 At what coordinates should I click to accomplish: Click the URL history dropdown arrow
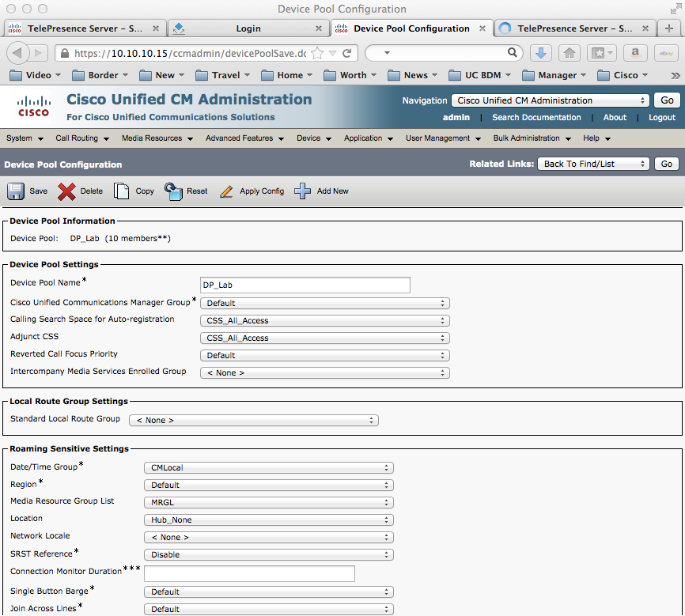pos(333,53)
